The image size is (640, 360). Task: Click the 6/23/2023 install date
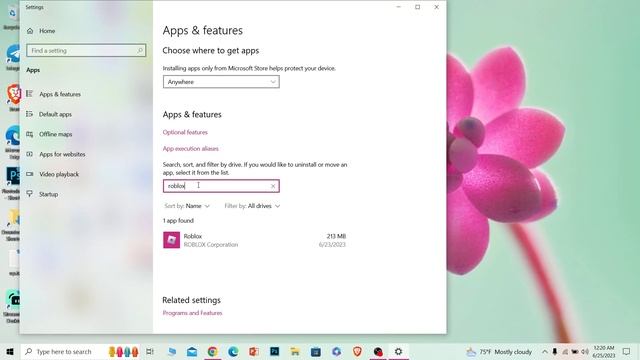[332, 244]
